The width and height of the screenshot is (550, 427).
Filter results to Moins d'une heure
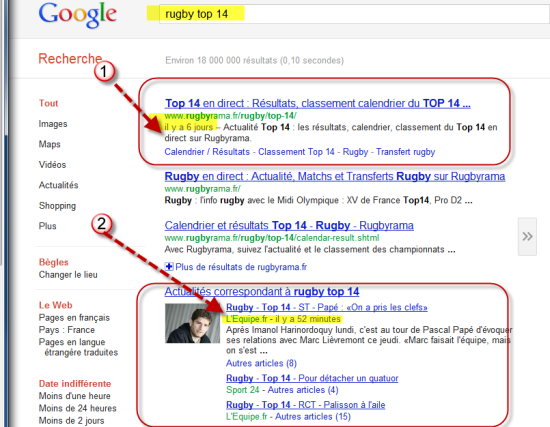(74, 396)
